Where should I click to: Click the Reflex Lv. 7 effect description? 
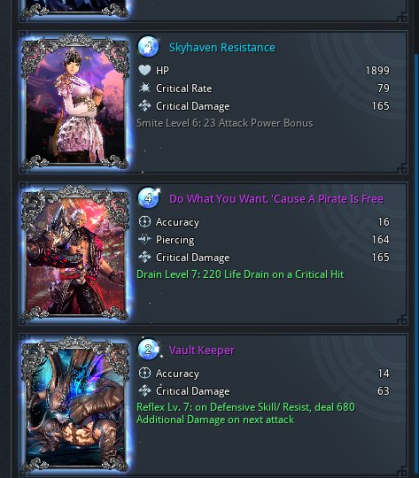coord(245,413)
